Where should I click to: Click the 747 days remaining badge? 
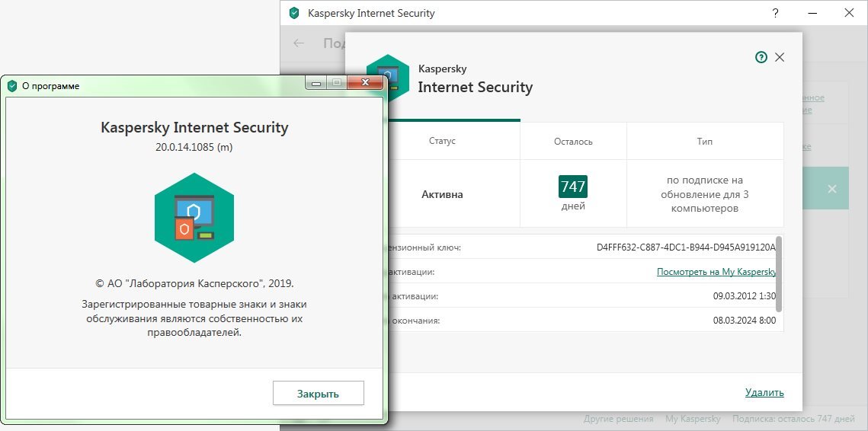point(573,187)
